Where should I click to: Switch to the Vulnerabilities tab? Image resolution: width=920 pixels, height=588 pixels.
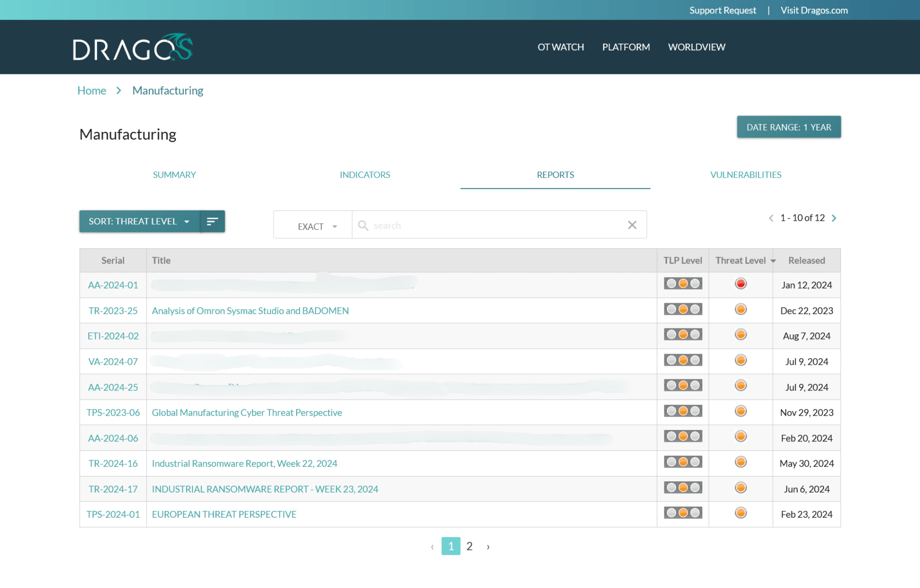745,175
